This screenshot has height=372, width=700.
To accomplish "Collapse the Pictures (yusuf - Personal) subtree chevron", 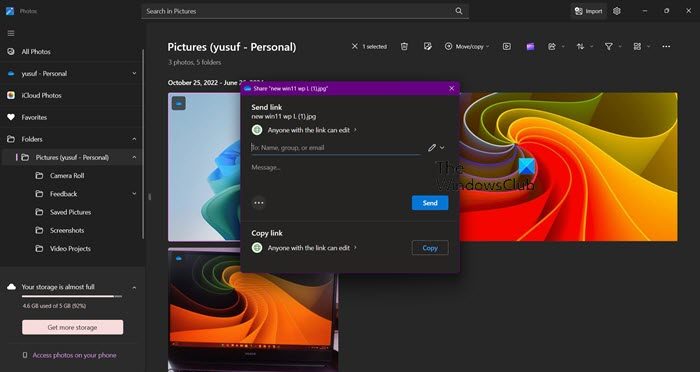I will pos(134,157).
